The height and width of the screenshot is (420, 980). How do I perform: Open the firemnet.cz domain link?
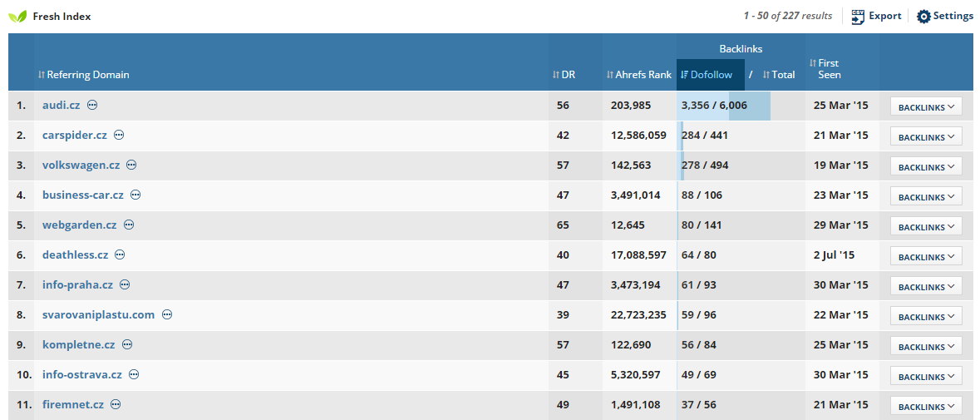point(73,405)
